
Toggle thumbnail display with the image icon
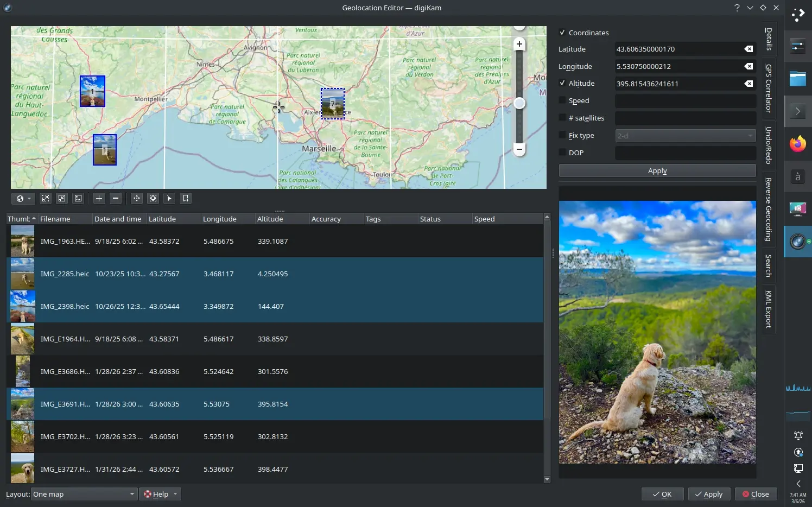[78, 198]
